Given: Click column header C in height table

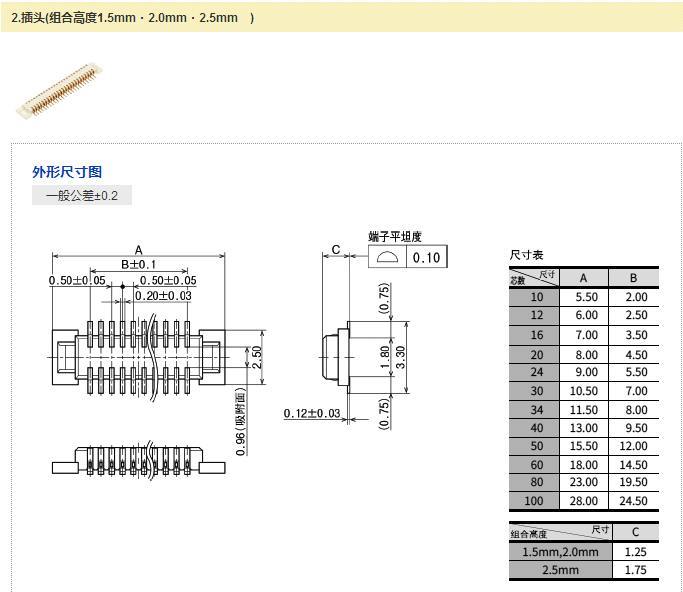Looking at the screenshot, I should click(x=634, y=532).
